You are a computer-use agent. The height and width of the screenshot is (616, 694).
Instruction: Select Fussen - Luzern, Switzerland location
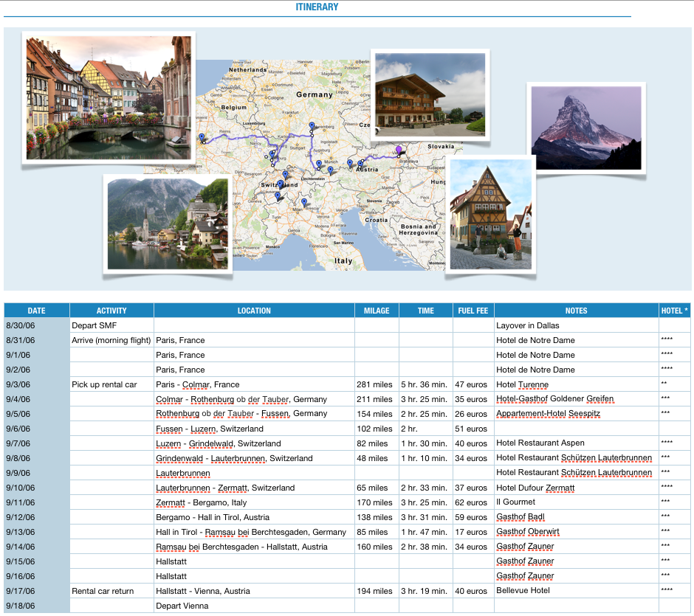254,429
